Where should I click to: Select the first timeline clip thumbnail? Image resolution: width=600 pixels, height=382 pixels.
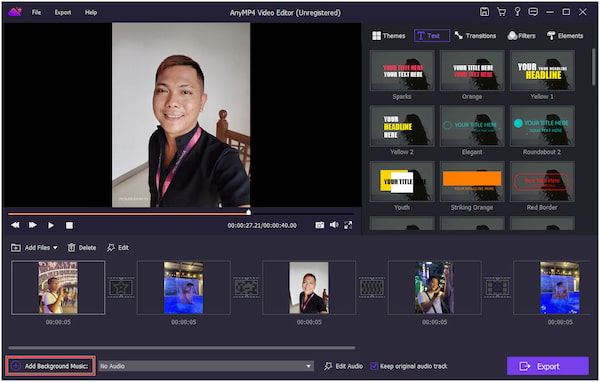tap(58, 287)
